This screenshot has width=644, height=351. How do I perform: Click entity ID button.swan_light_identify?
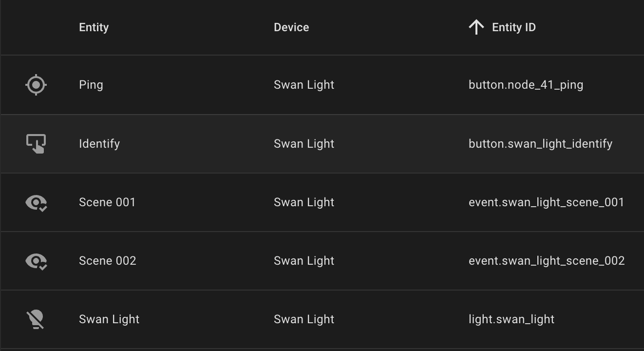tap(540, 144)
